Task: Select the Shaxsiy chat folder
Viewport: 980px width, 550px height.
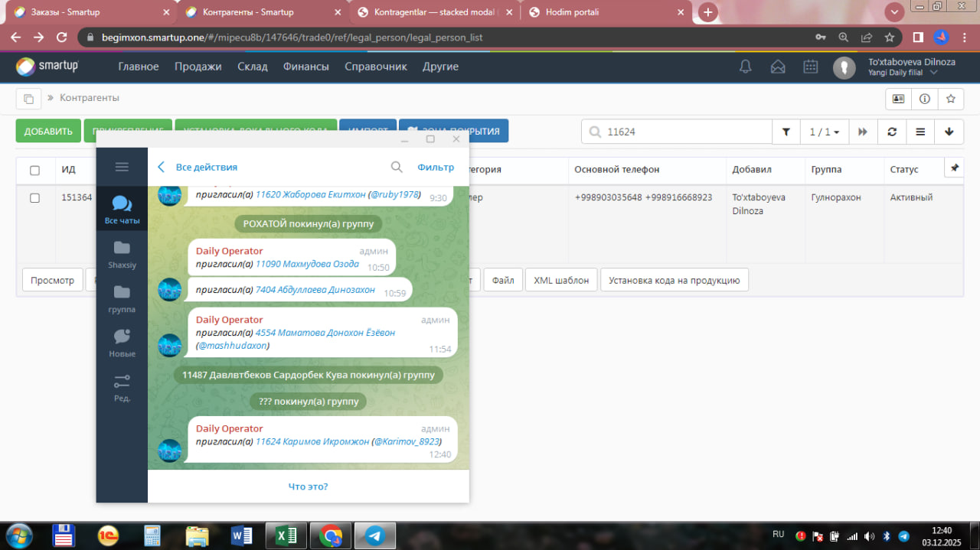Action: coord(122,254)
